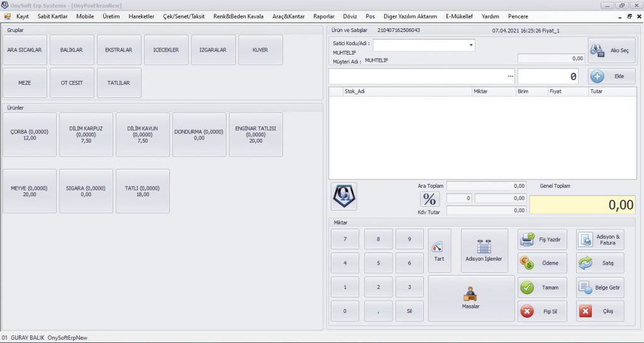
Task: Select the ICECEKLER group
Action: point(166,50)
